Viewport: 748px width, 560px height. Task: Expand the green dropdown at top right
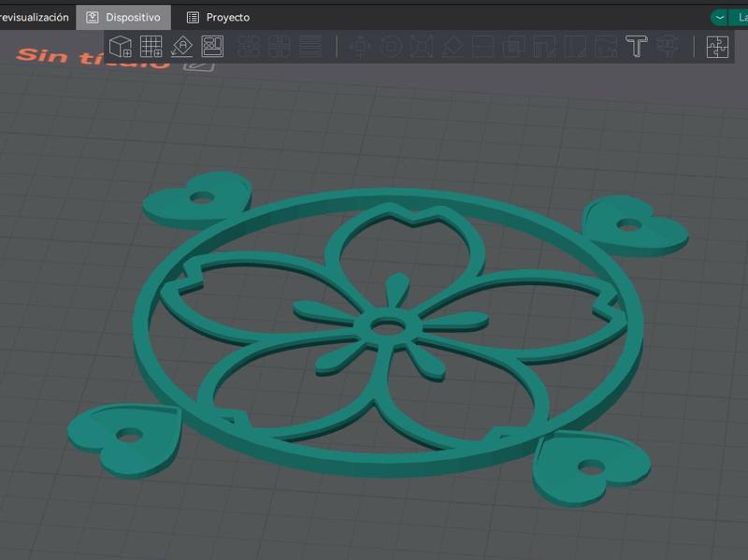click(716, 16)
